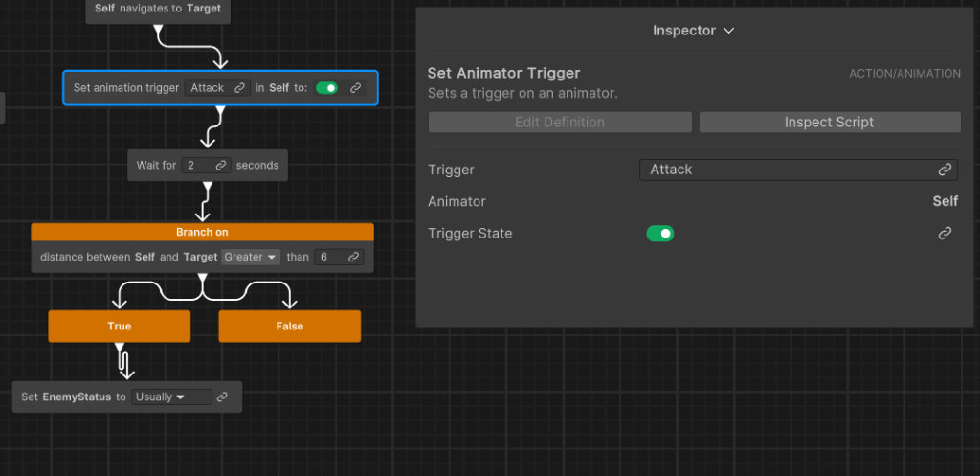Select the Self navigates to Target node
Viewport: 980px width, 476px height.
158,10
